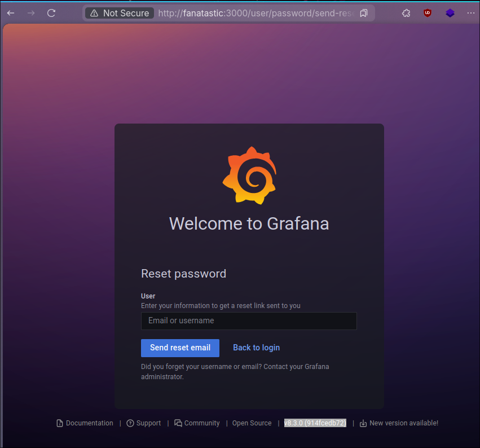Viewport: 480px width, 448px height.
Task: Click the purple layered extension icon
Action: [450, 13]
